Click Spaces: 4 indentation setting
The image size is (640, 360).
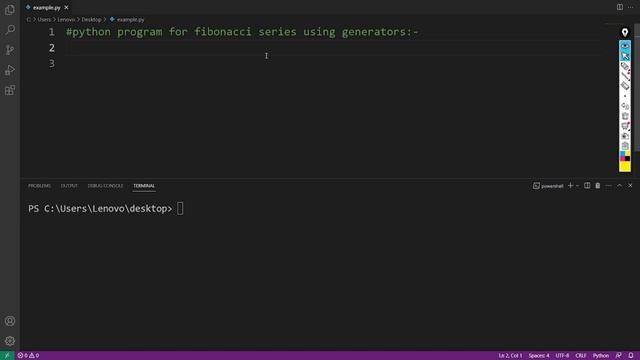(x=539, y=356)
